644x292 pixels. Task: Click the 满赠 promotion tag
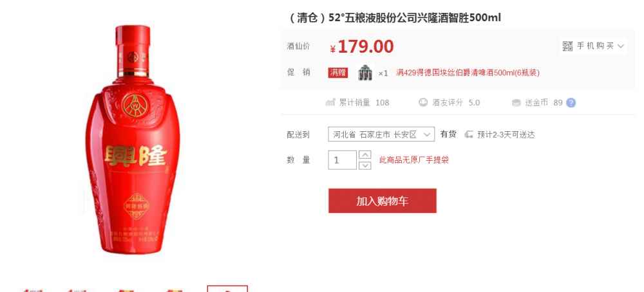coord(338,73)
